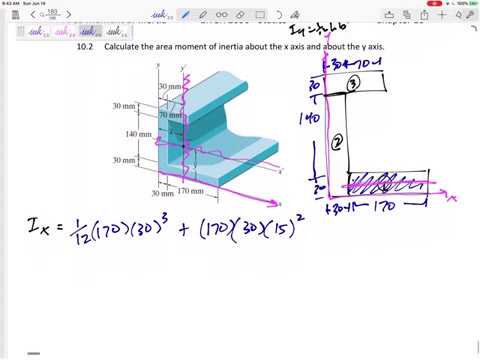Choose the selected dark blue ink preset
The height and width of the screenshot is (360, 480).
click(x=91, y=32)
